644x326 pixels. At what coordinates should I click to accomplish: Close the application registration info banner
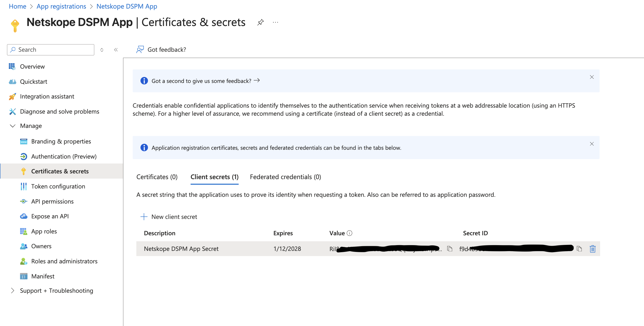[592, 144]
